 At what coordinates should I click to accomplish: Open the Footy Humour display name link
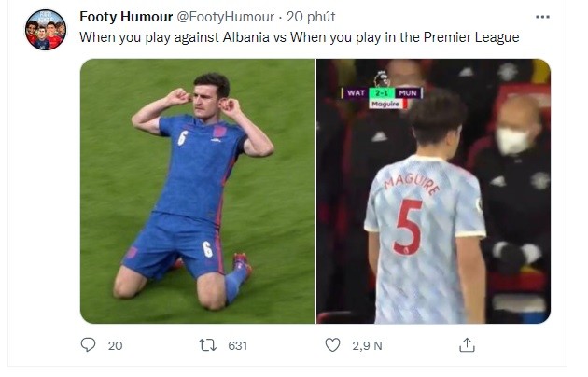pos(119,18)
